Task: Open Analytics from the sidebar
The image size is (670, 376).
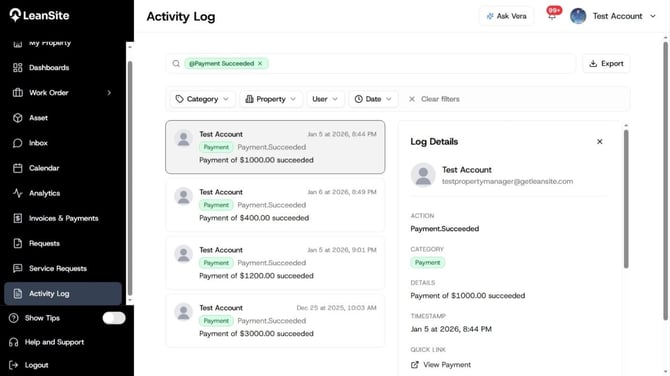Action: point(63,193)
